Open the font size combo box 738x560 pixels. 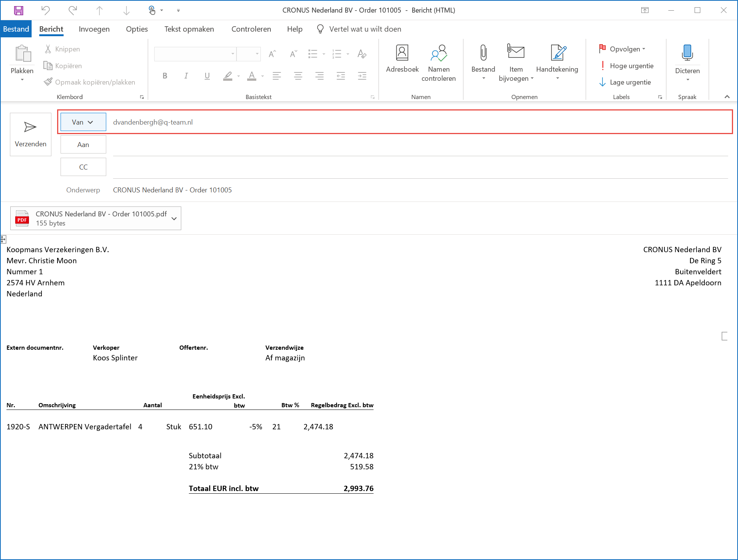(x=249, y=54)
